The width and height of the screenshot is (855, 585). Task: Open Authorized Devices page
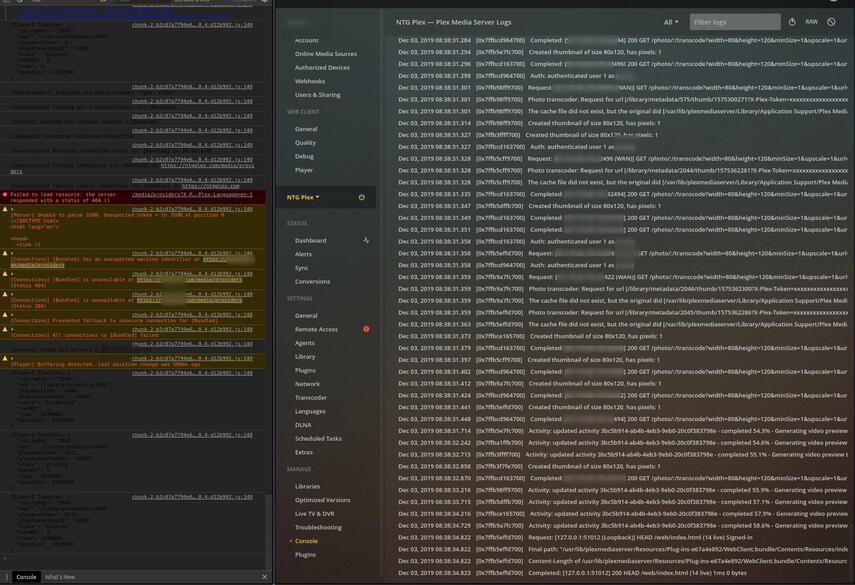click(x=322, y=68)
